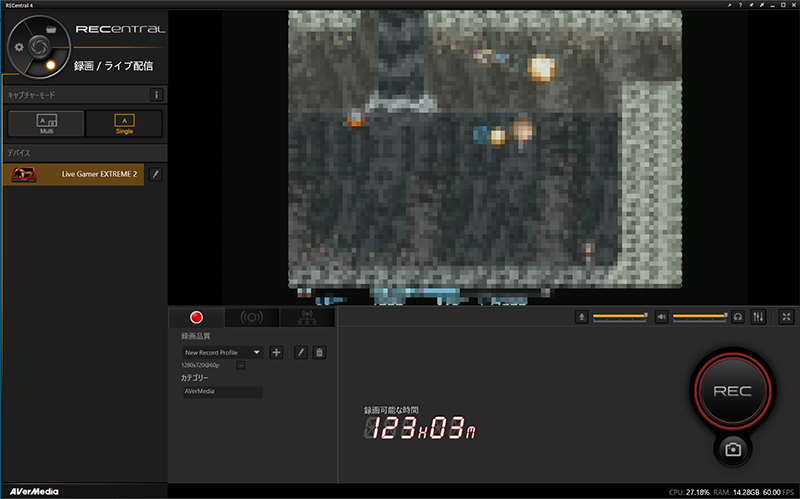
Task: Adjust the microphone volume slider
Action: click(619, 317)
